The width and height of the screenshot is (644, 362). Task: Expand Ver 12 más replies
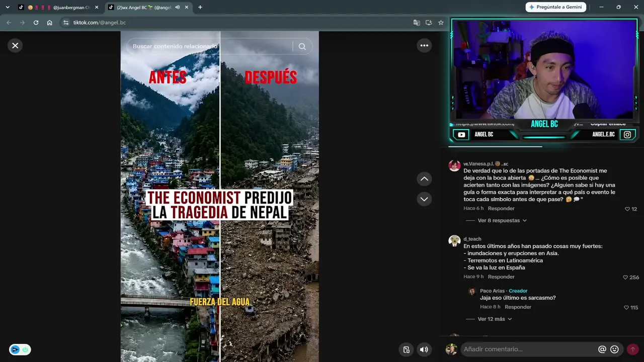[x=495, y=319]
